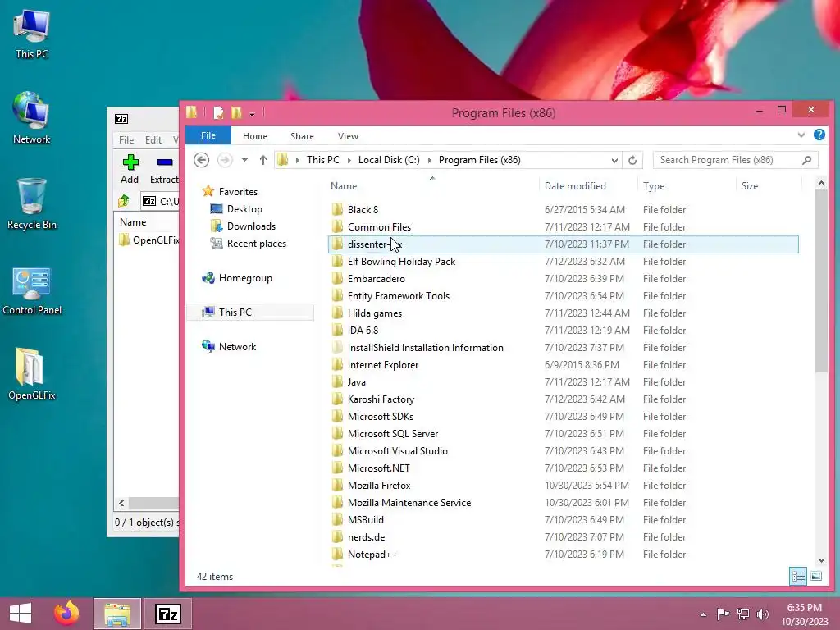Image resolution: width=840 pixels, height=630 pixels.
Task: Open the Windows Start button
Action: tap(21, 614)
